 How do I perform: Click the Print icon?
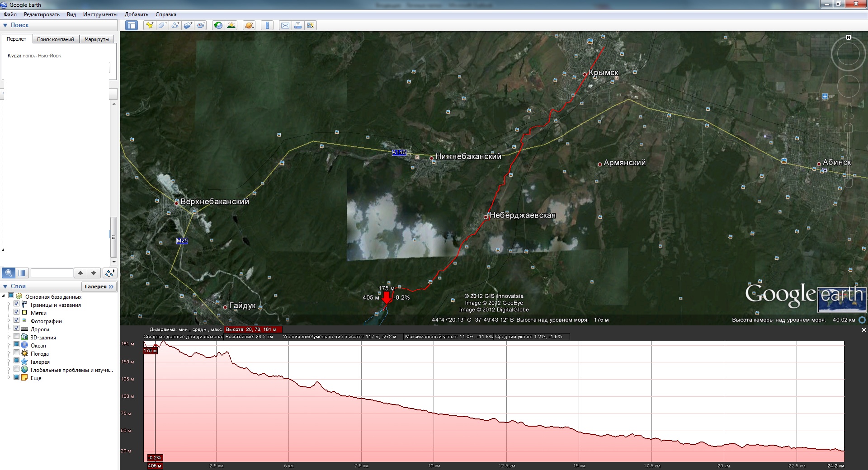pos(298,25)
